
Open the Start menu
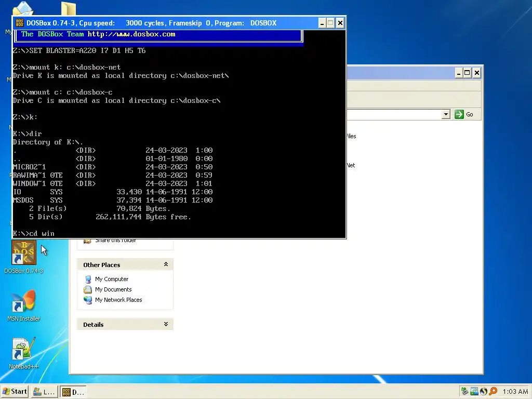coord(15,392)
